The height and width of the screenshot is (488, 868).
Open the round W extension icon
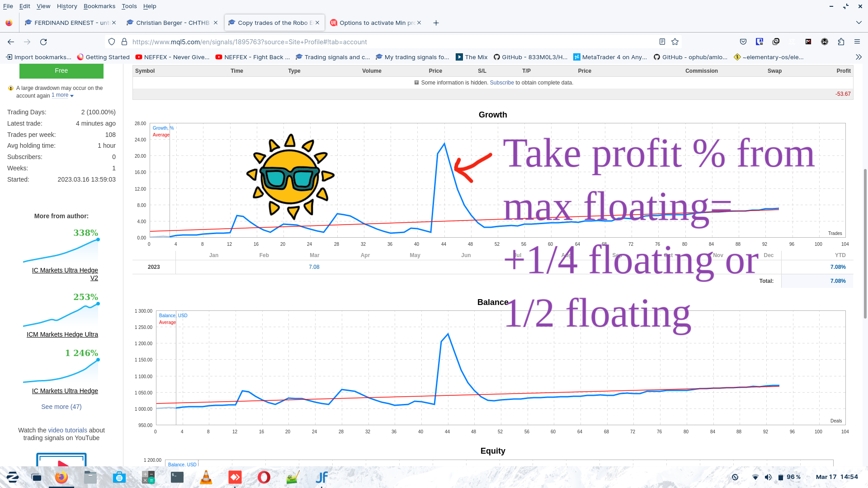(x=825, y=42)
